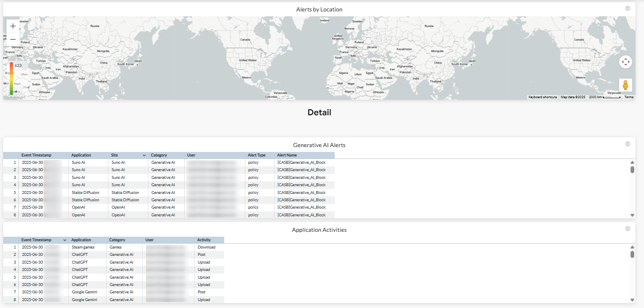Select Stable Diffusion application cell in alerts row 5
Viewport: 644px width, 308px height.
[x=86, y=193]
